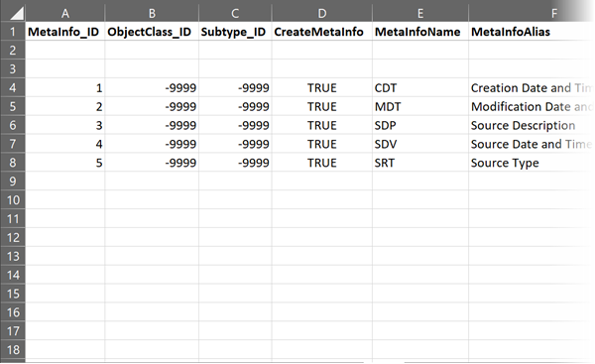Select column D header
This screenshot has height=364, width=595.
(321, 13)
